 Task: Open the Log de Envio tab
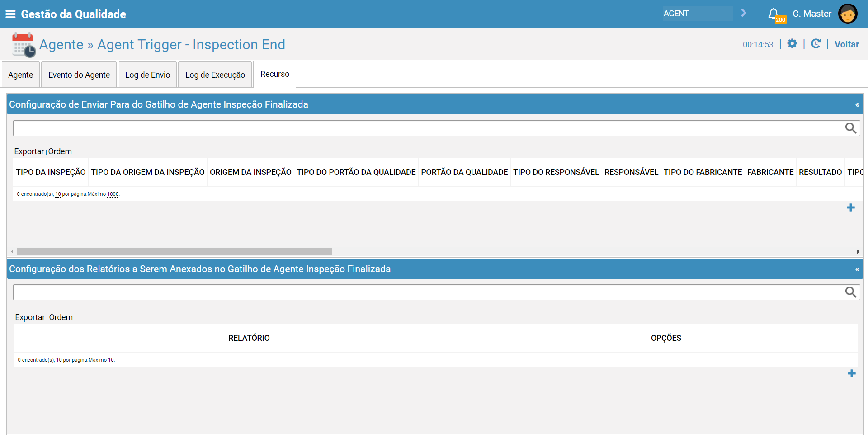(x=148, y=75)
